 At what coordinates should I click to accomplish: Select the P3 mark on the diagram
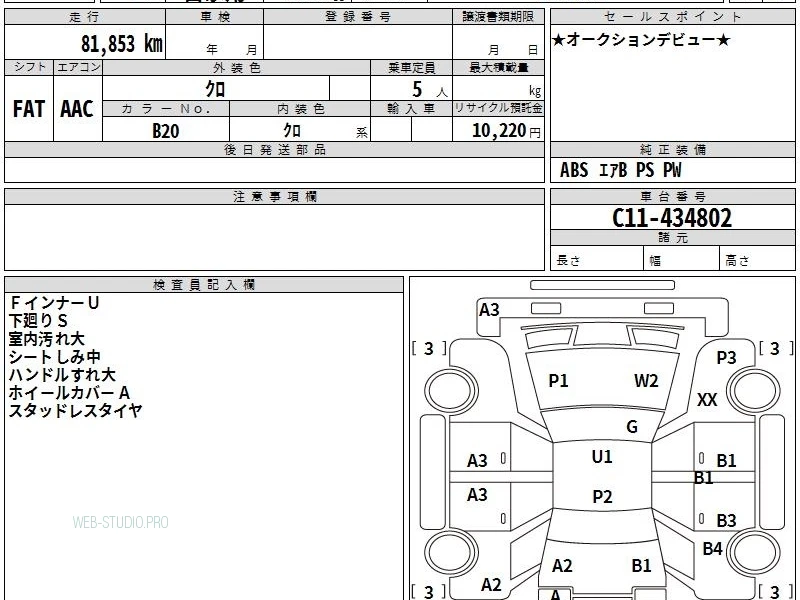726,358
